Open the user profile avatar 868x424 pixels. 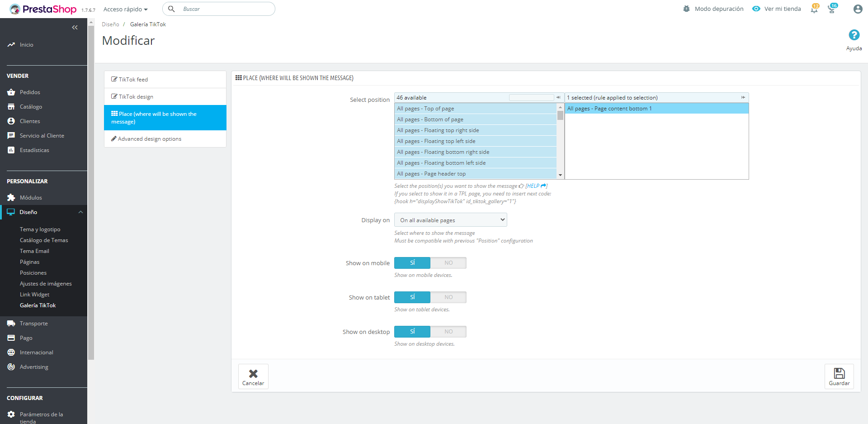pos(858,9)
